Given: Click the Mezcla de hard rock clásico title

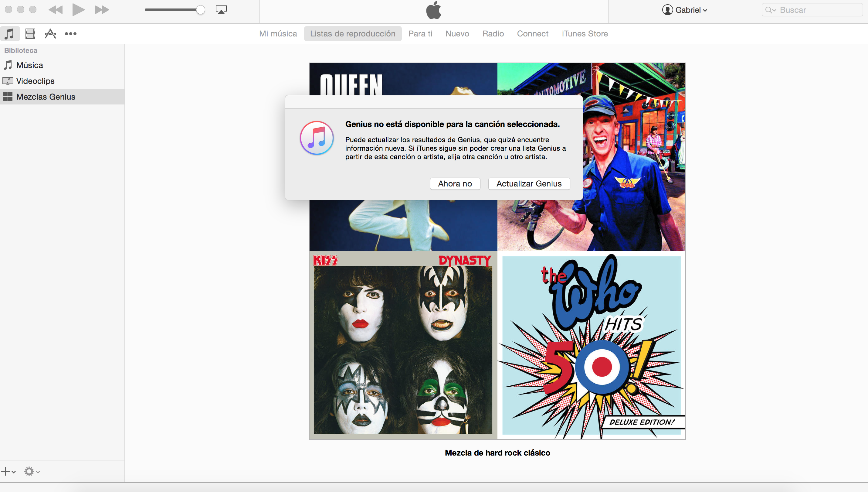Looking at the screenshot, I should [497, 453].
